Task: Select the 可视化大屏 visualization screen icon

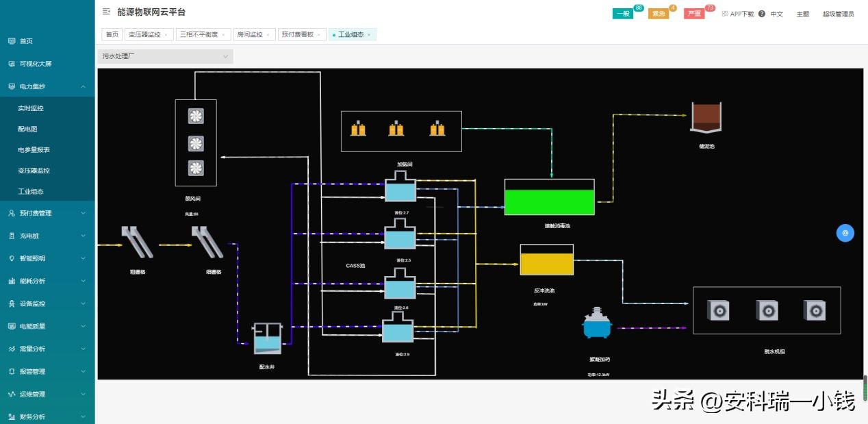Action: pos(12,63)
